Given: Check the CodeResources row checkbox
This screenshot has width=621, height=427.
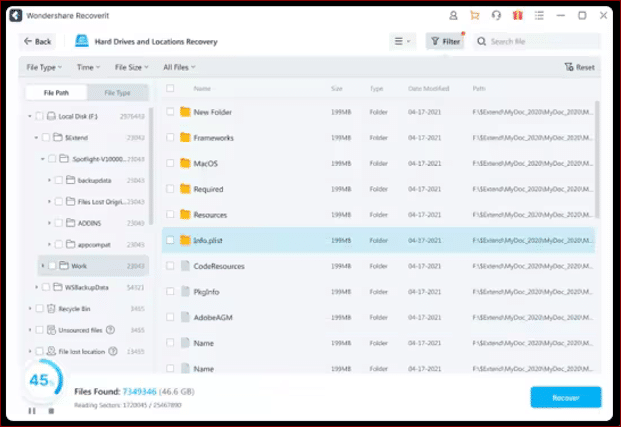Looking at the screenshot, I should click(x=170, y=265).
